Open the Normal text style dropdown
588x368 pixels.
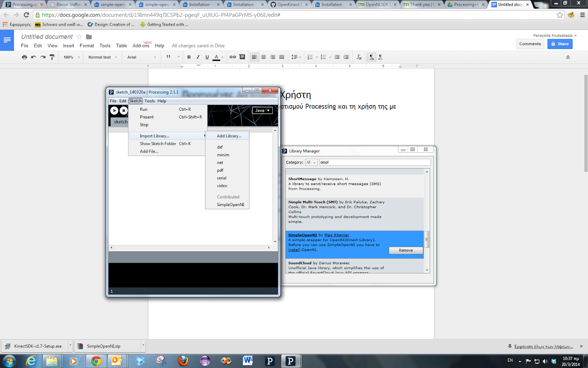tap(103, 57)
